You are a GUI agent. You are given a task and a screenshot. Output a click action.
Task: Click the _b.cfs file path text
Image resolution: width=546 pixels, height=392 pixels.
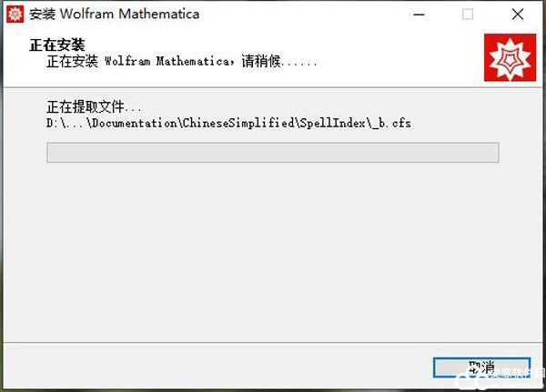[228, 124]
